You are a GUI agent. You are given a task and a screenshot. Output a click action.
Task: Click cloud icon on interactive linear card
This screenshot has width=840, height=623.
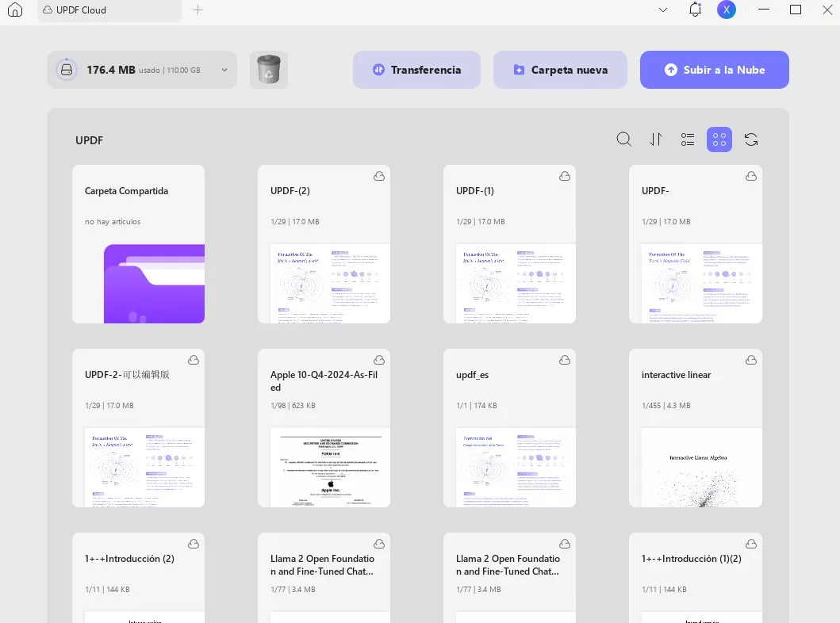point(751,360)
